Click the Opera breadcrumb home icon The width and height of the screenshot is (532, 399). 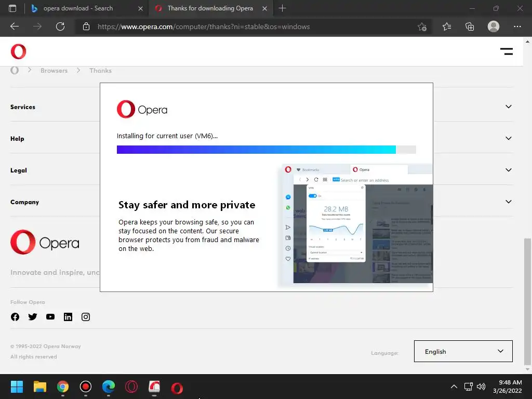point(15,70)
